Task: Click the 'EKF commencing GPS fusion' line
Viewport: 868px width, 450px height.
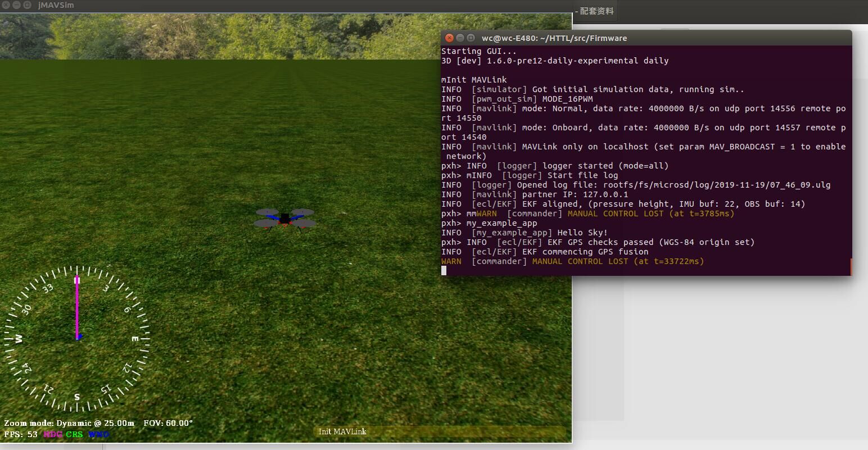Action: (545, 252)
